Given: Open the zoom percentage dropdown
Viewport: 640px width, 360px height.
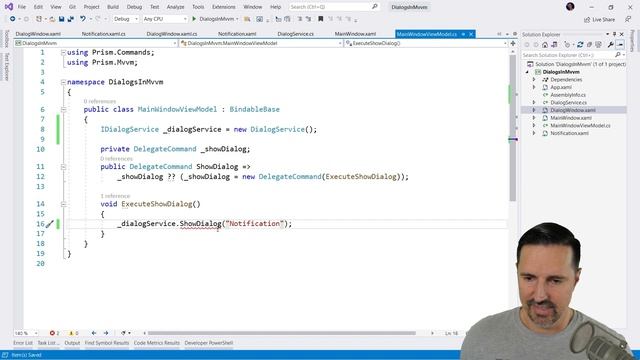Looking at the screenshot, I should [26, 333].
